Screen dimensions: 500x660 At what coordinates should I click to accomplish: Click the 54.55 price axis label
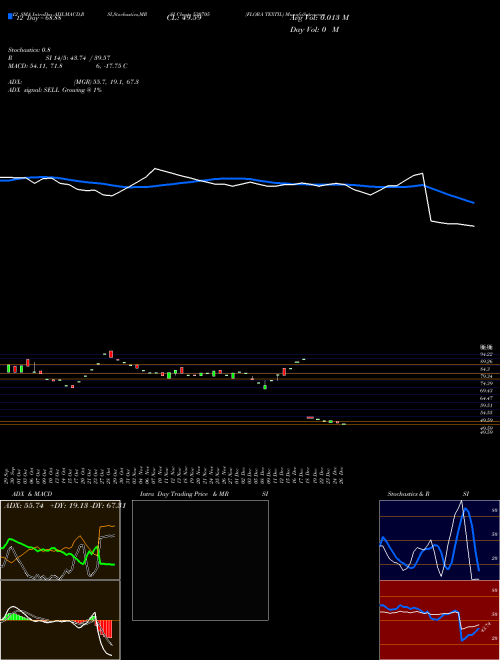[x=486, y=412]
